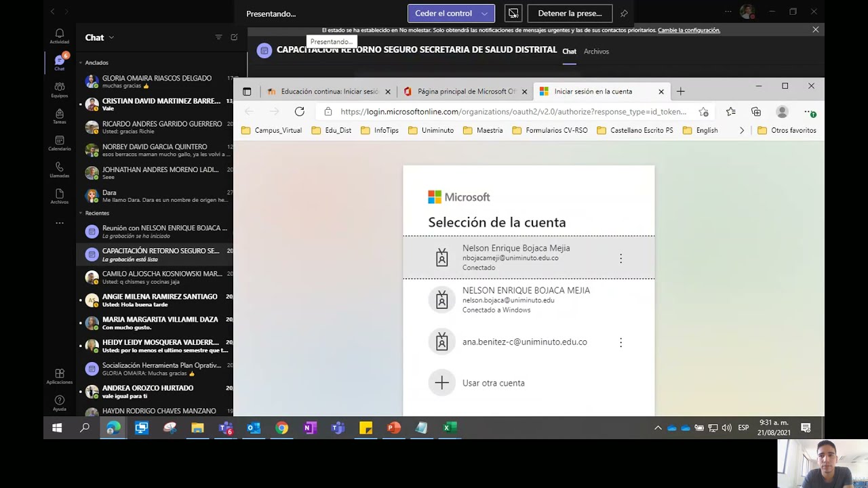
Task: Open Actividad in Teams sidebar
Action: tap(60, 37)
